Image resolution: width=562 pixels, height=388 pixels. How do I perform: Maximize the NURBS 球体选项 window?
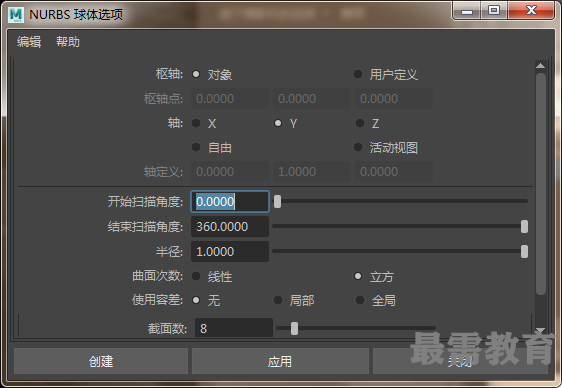494,11
